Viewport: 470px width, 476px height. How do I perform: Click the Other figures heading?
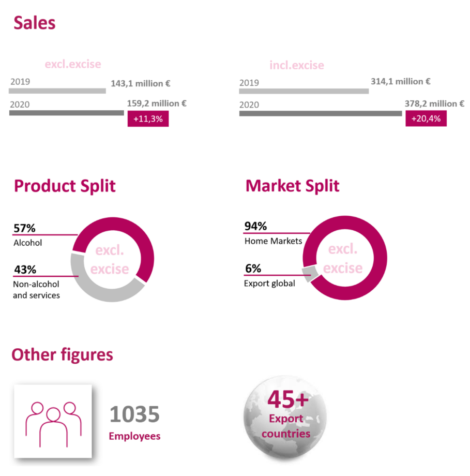point(62,354)
